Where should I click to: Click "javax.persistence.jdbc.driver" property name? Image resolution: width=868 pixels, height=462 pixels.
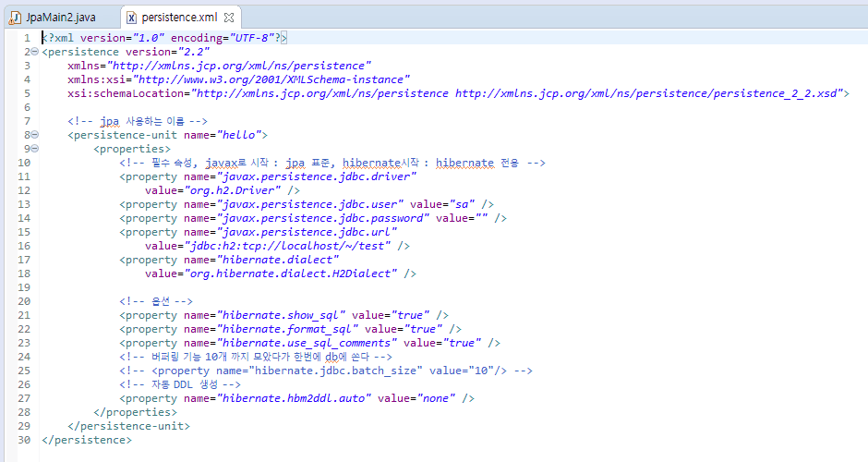click(317, 176)
